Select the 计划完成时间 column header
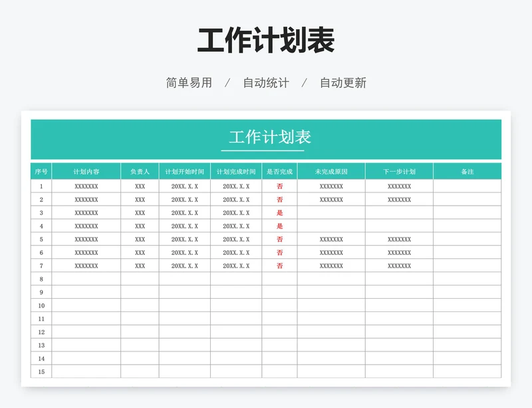This screenshot has width=532, height=408. tap(236, 171)
